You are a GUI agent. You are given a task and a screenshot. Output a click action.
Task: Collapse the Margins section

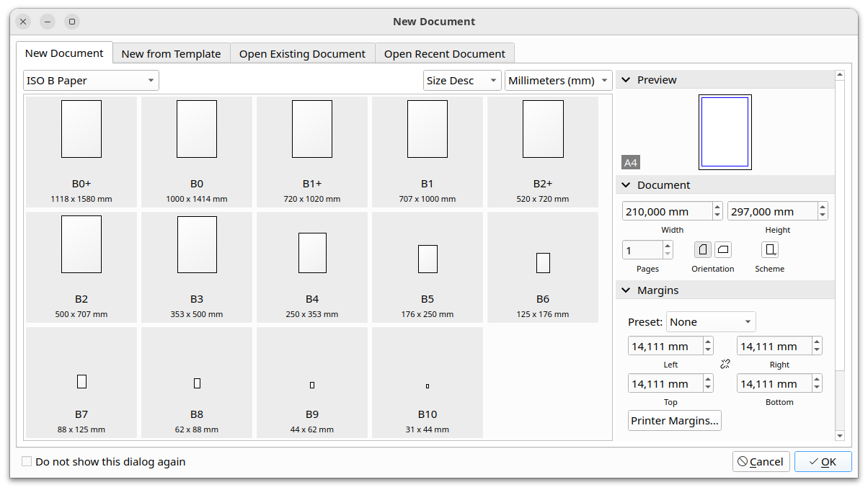click(626, 290)
